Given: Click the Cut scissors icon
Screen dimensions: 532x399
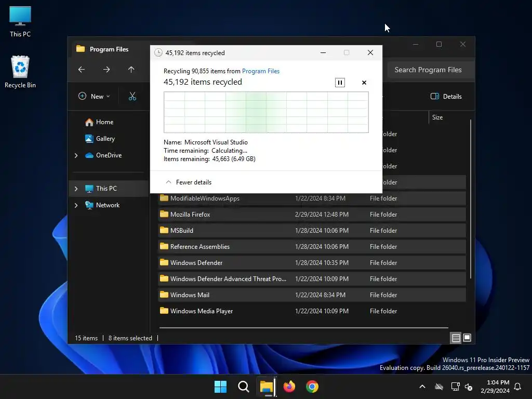Looking at the screenshot, I should click(x=132, y=96).
